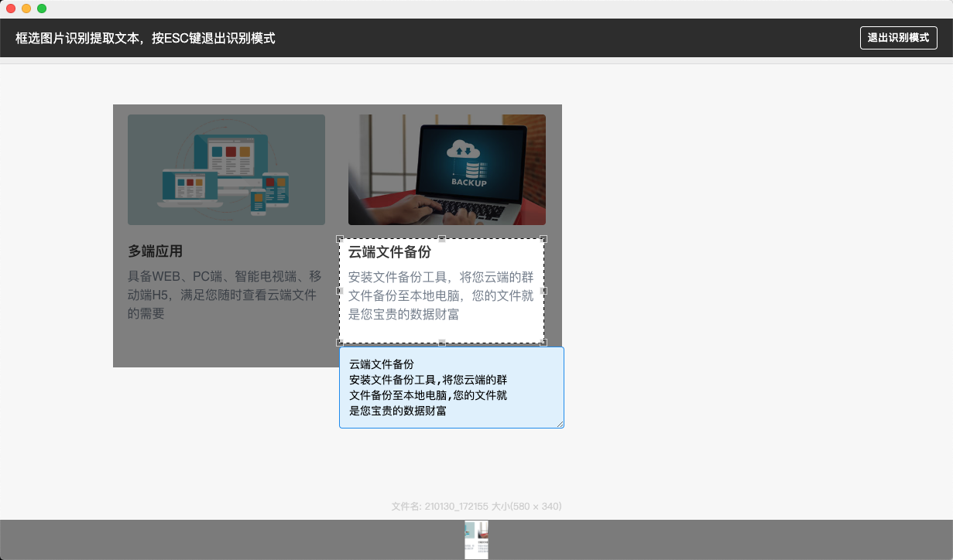Screen dimensions: 953x560
Task: Click the top-left selection resize handle
Action: coord(339,239)
